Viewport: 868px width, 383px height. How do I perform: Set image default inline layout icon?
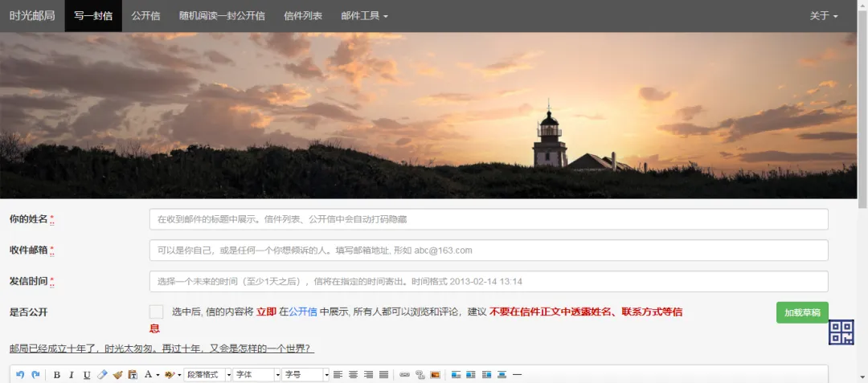click(x=457, y=375)
